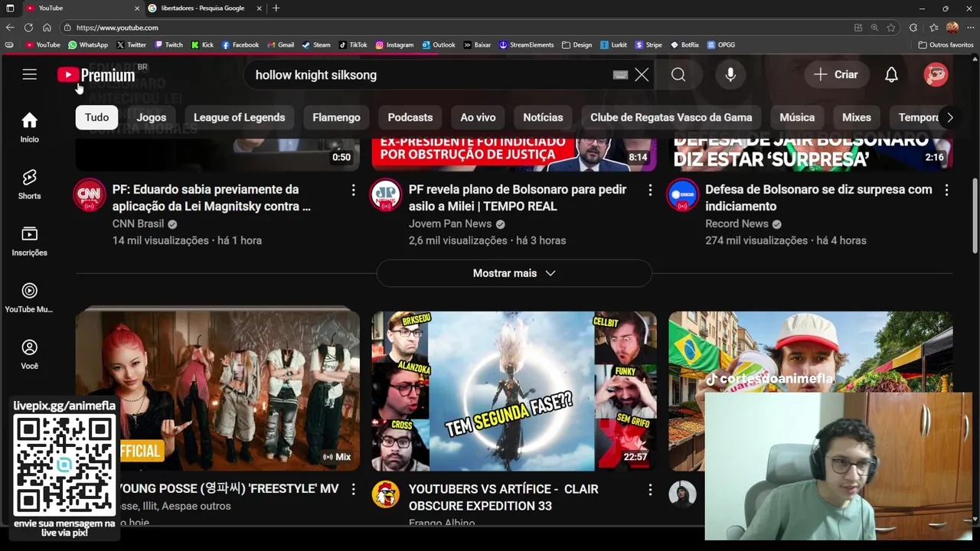The width and height of the screenshot is (980, 551).
Task: Open Inscrições in the sidebar
Action: (29, 241)
